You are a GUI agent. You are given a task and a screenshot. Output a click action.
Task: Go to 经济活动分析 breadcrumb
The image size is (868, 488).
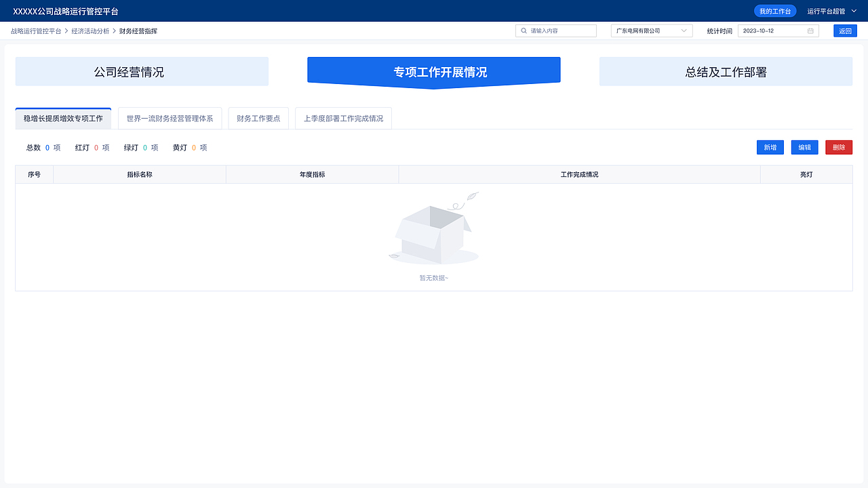coord(90,31)
